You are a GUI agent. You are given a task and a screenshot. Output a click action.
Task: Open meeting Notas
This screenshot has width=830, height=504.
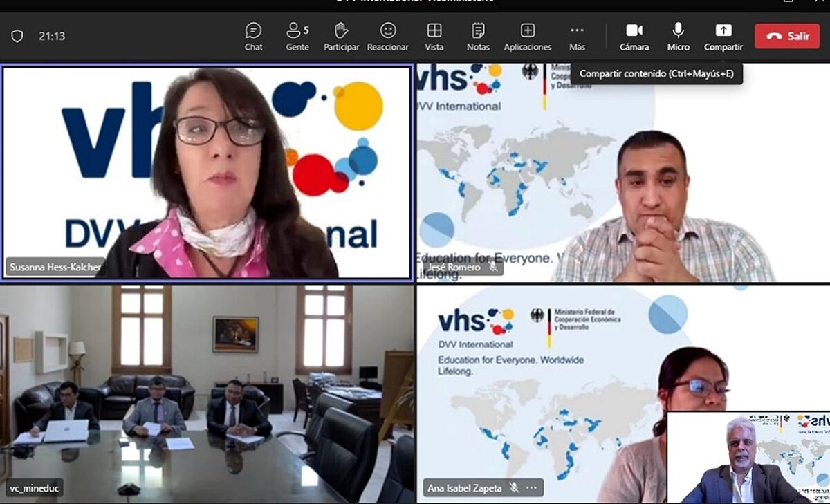pyautogui.click(x=478, y=37)
